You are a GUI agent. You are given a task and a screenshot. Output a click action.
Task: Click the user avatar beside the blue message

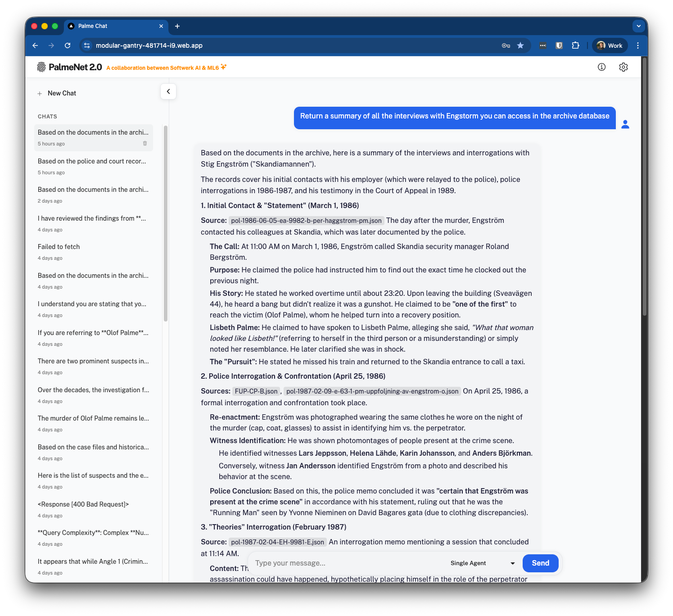tap(625, 124)
